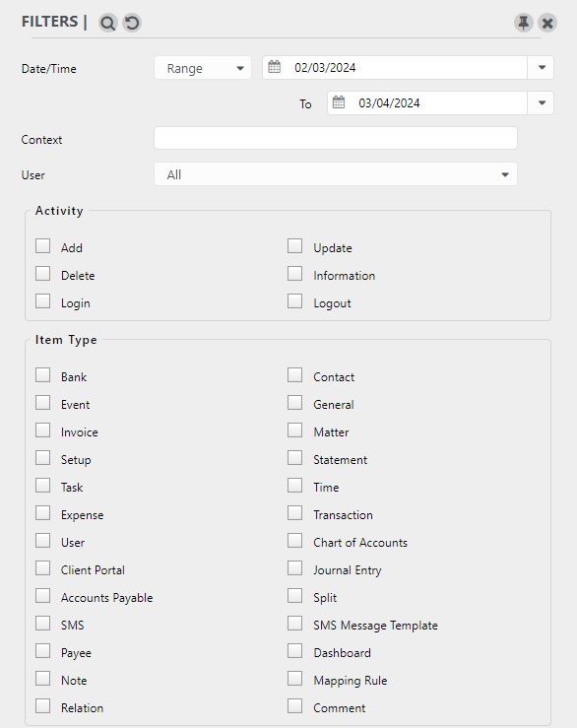Check the Transaction item type checkbox
The image size is (577, 728).
[x=294, y=513]
